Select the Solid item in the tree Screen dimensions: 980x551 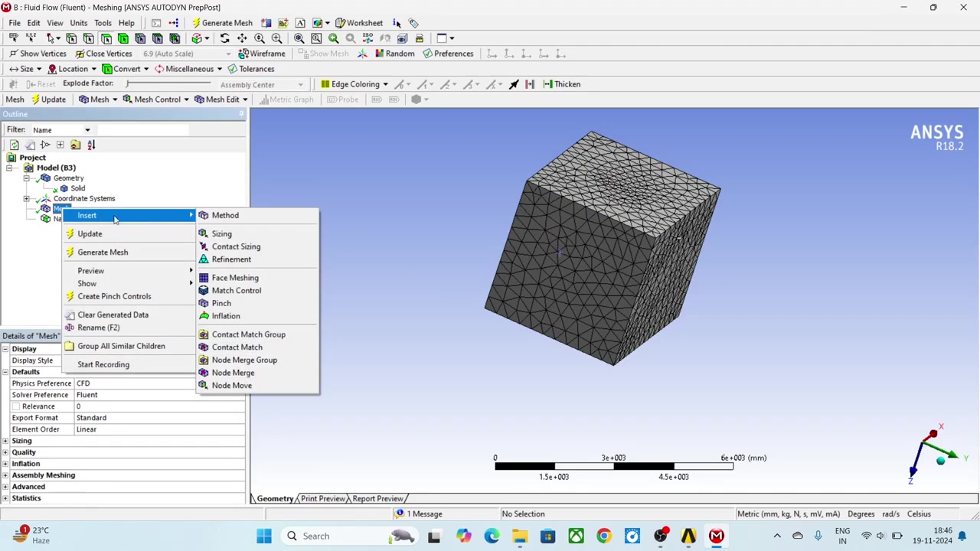tap(77, 188)
